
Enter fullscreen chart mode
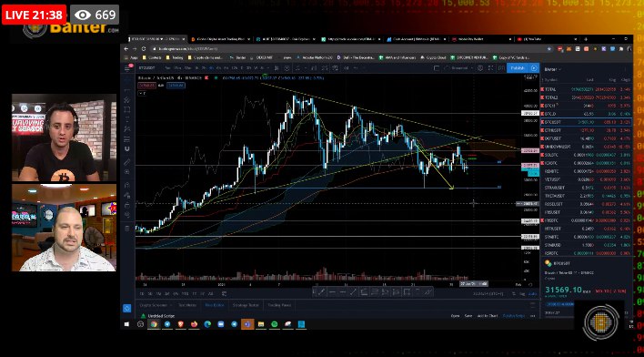coord(490,68)
